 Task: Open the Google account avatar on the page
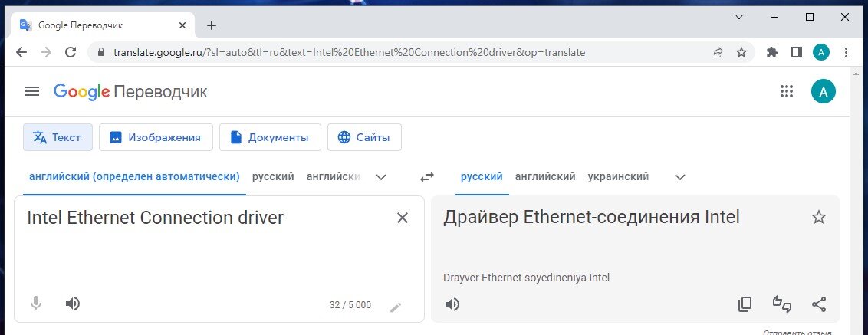pyautogui.click(x=824, y=91)
